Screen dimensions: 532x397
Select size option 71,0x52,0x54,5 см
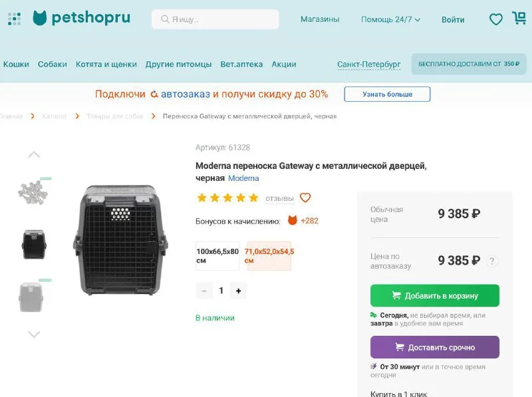pos(269,256)
